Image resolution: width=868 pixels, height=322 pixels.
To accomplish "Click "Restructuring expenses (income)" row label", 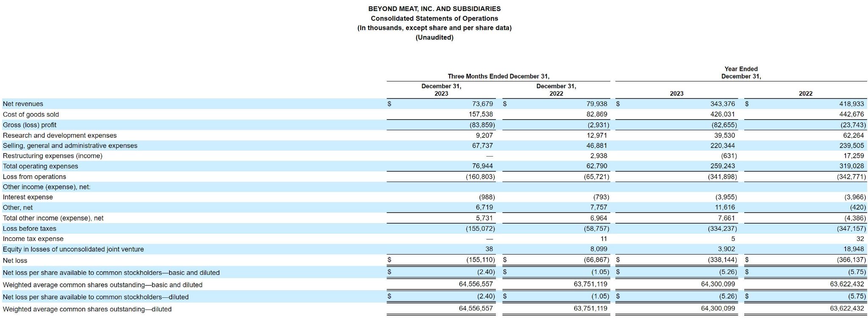I will click(53, 156).
